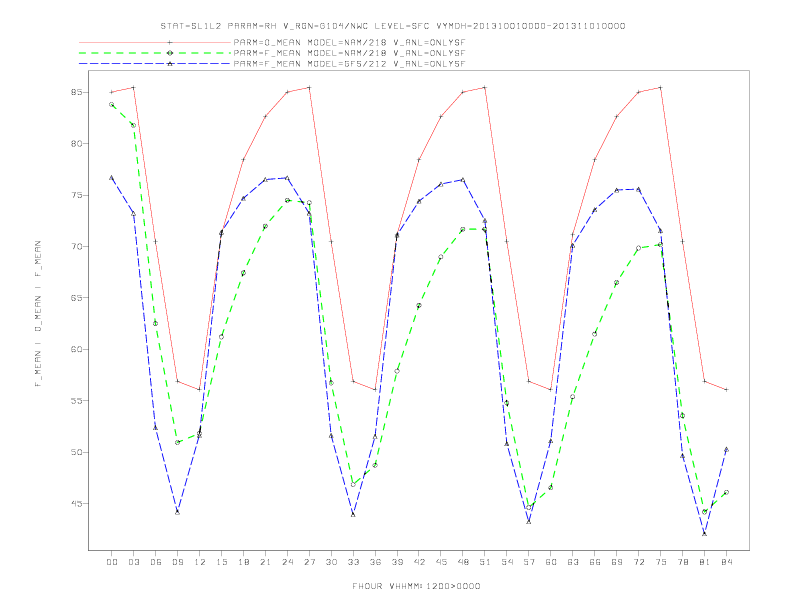Click the x-axis title FHOUR VHHMM=1200>0000

[416, 586]
